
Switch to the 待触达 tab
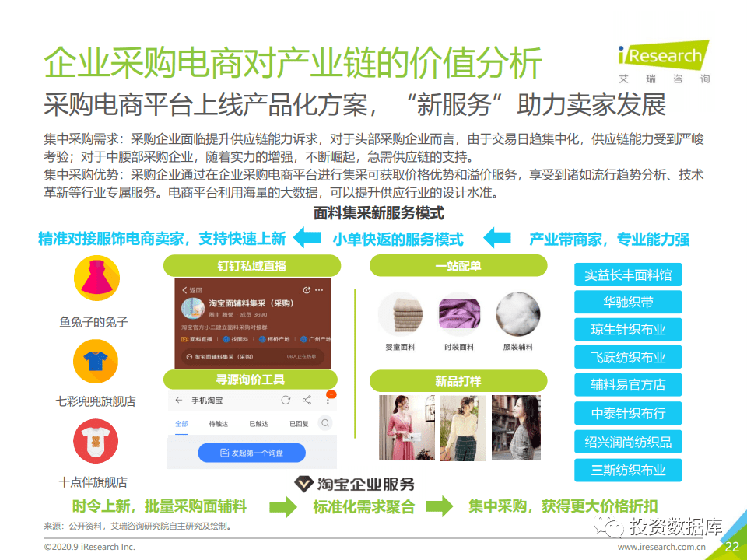pos(218,424)
